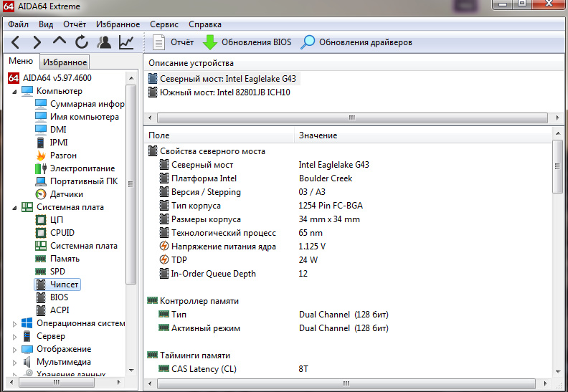Viewport: 568px width, 392px height.
Task: Click the Разгон flame icon
Action: click(x=41, y=156)
